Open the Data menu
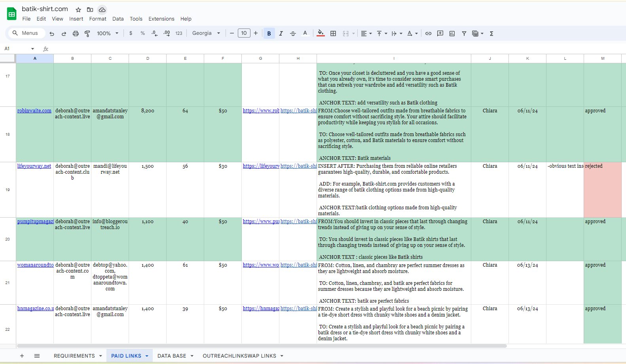This screenshot has height=364, width=626. pos(118,19)
